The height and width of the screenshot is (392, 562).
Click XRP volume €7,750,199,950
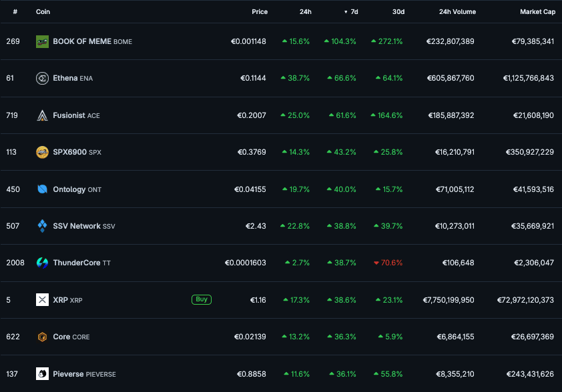tap(449, 300)
